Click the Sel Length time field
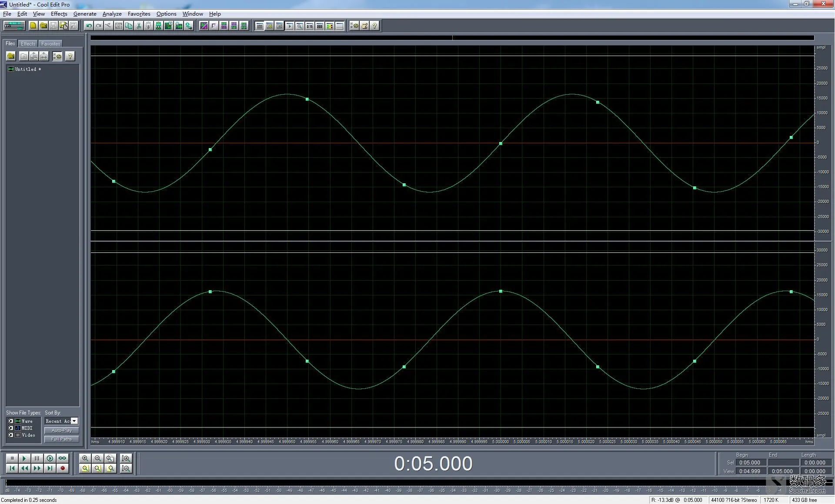The width and height of the screenshot is (835, 504). (x=816, y=463)
